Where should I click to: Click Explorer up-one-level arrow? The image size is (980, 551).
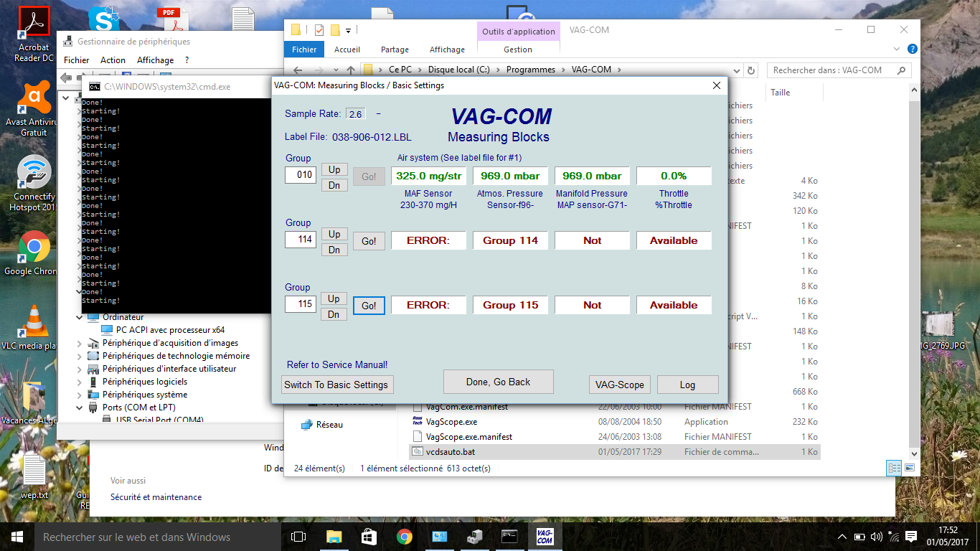(x=350, y=70)
